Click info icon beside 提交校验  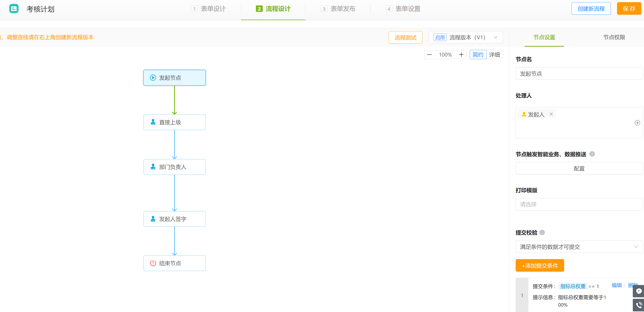pyautogui.click(x=542, y=233)
